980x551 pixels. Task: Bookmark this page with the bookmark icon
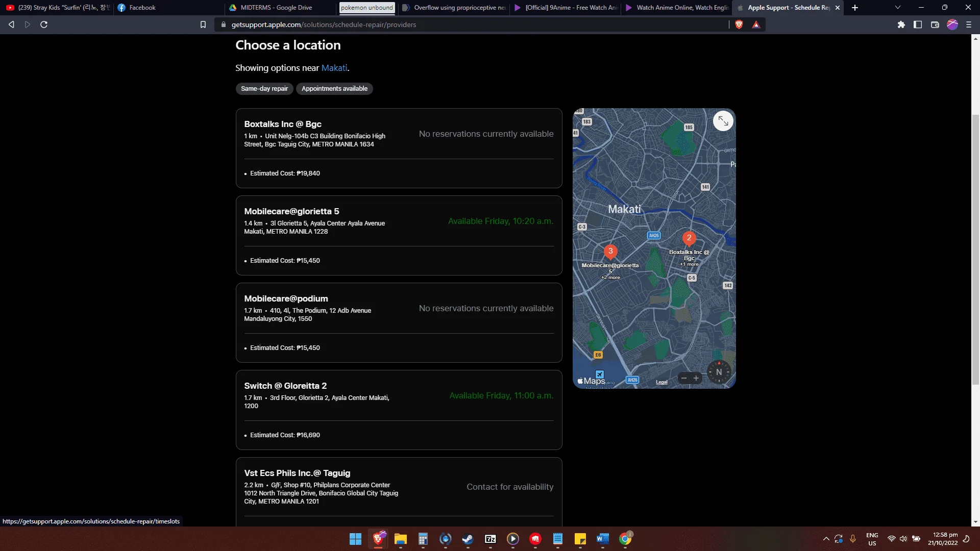click(203, 24)
